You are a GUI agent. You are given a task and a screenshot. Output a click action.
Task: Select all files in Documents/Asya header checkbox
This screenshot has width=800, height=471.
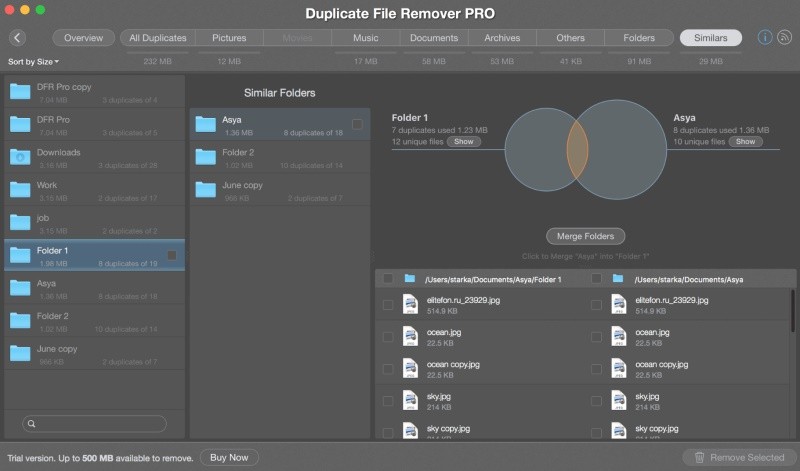point(596,279)
